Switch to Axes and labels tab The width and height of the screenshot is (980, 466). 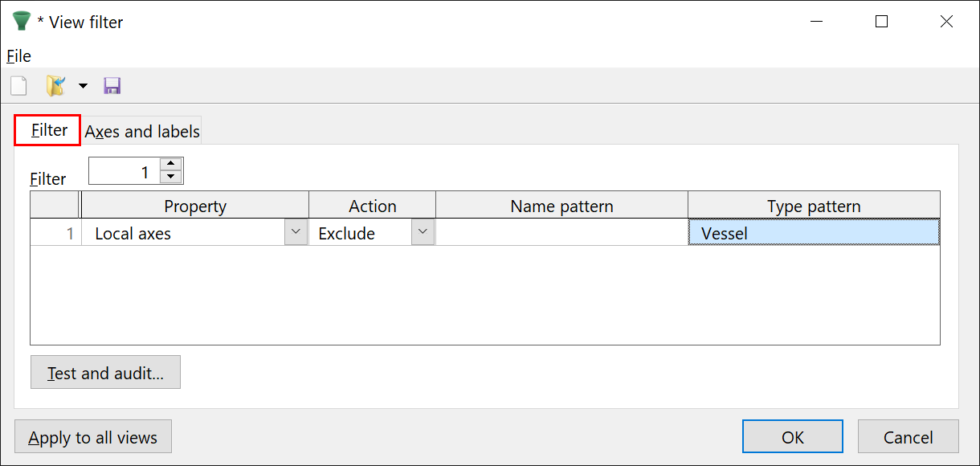(x=142, y=131)
